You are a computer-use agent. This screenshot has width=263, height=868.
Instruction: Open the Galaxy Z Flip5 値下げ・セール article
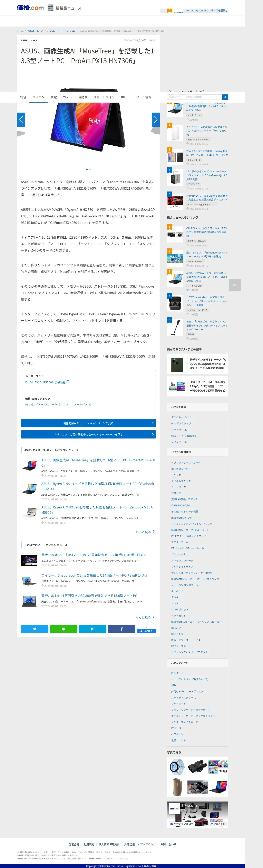[x=198, y=386]
